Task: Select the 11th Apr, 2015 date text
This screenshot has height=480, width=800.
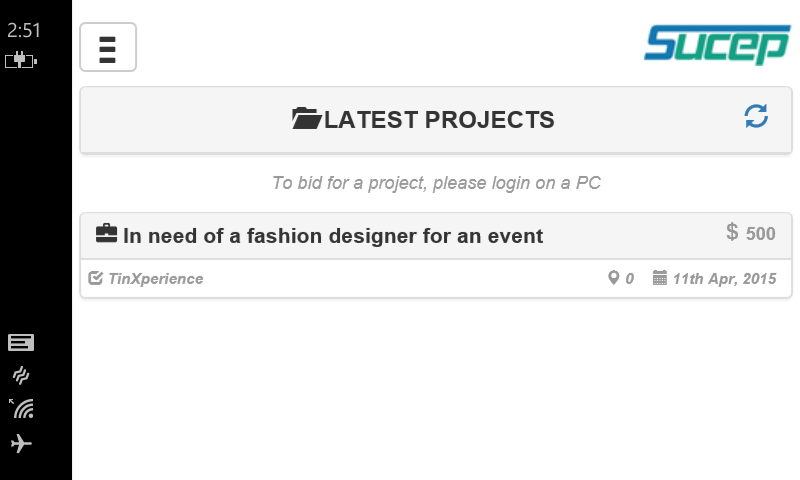Action: tap(724, 279)
